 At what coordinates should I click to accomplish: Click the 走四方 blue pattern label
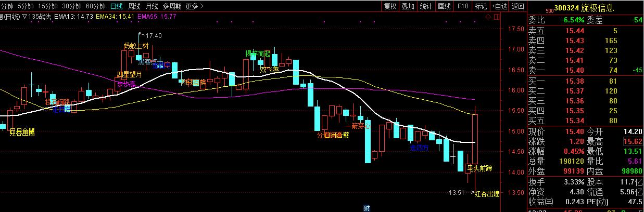(x=420, y=148)
